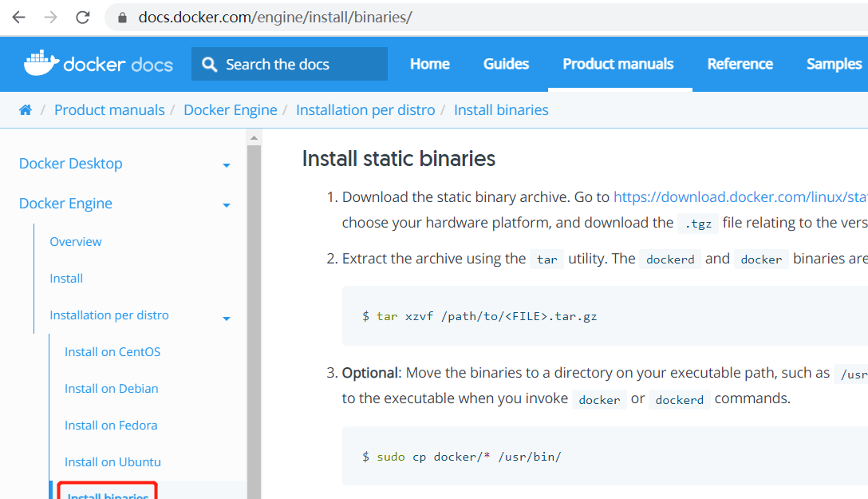Click the bold Optional text in step 3
The width and height of the screenshot is (868, 499).
coord(370,373)
